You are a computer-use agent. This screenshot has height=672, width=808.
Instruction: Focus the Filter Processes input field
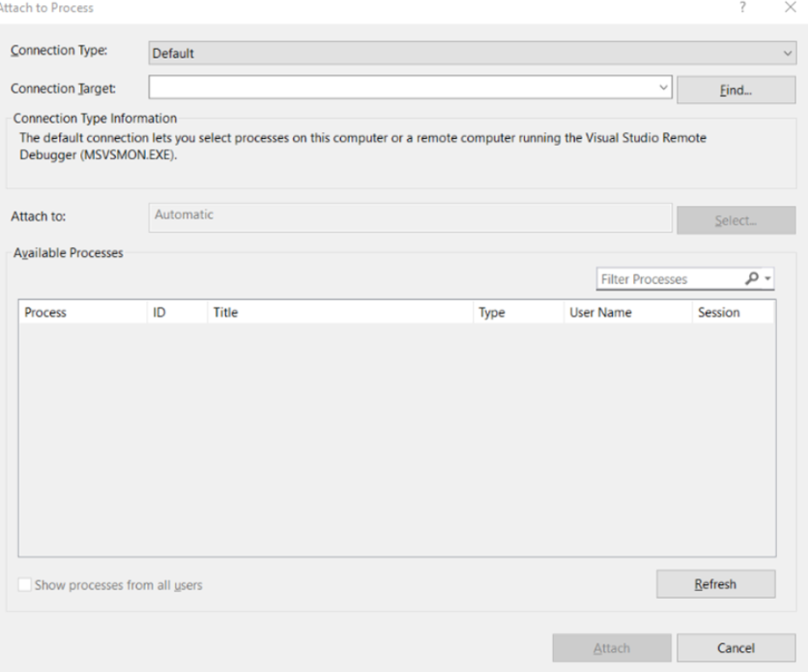[x=670, y=279]
